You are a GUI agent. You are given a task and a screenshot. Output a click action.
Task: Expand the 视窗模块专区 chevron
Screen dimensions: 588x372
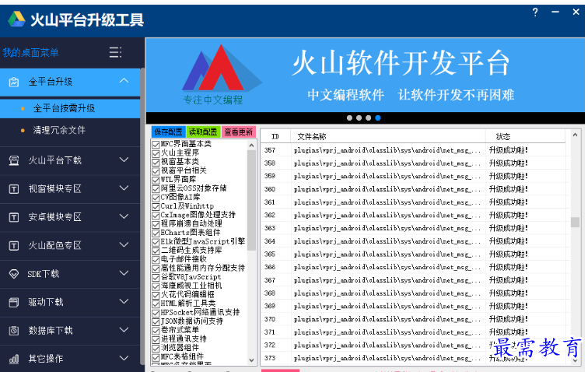tap(124, 188)
